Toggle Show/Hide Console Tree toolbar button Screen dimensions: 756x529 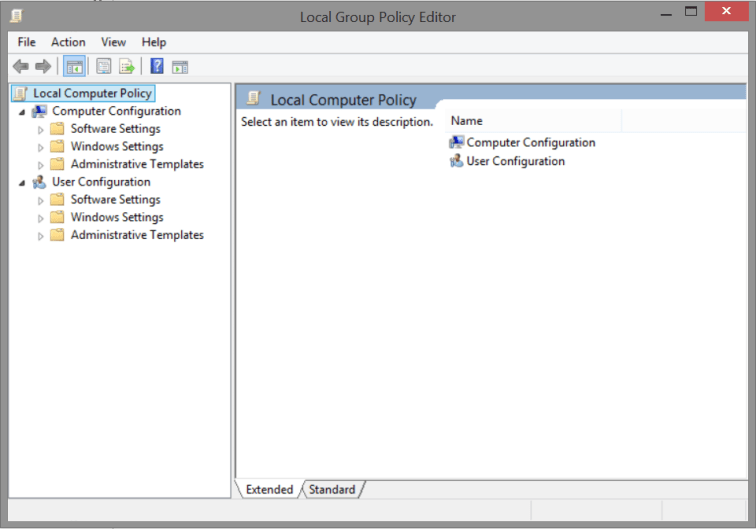click(73, 67)
